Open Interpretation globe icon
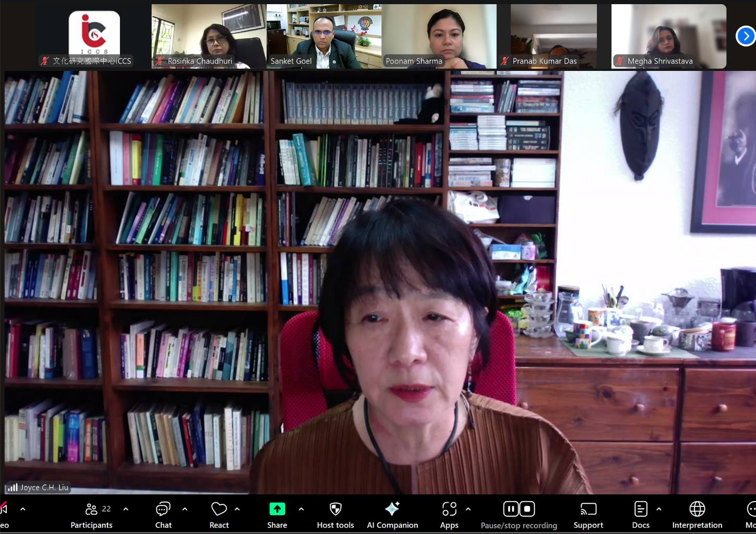The width and height of the screenshot is (756, 534). pyautogui.click(x=697, y=515)
